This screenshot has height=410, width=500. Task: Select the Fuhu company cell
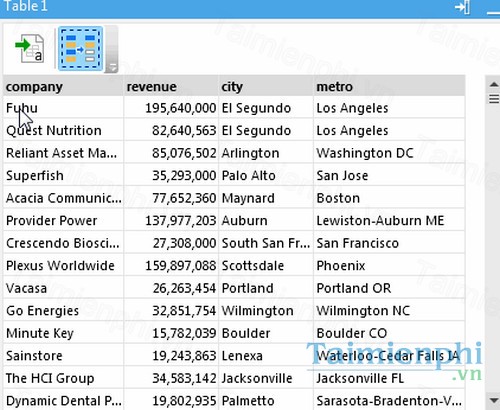tap(63, 108)
